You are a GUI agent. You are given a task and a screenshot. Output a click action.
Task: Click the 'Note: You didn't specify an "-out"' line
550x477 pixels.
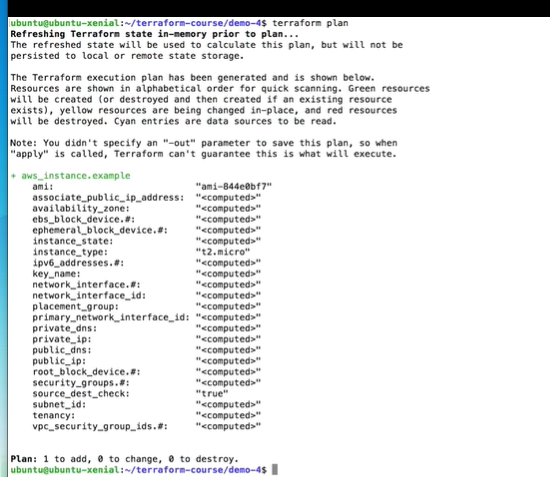pos(203,143)
